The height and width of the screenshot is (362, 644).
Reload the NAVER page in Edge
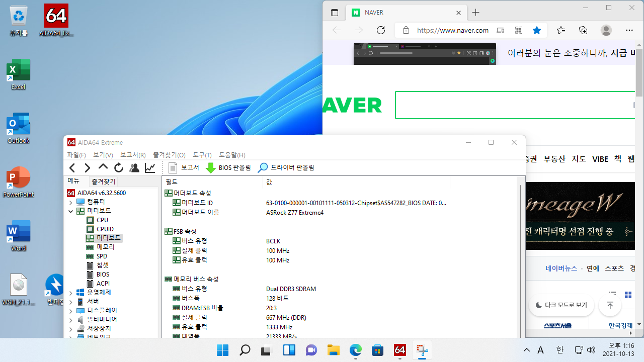(381, 30)
